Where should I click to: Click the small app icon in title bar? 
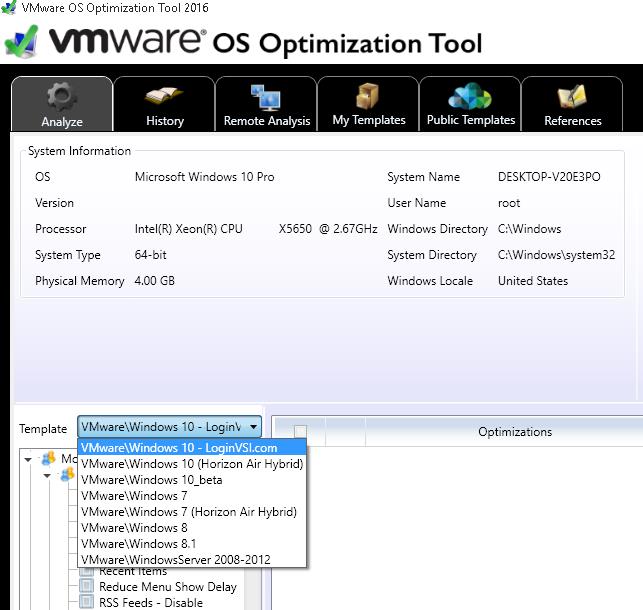click(8, 7)
